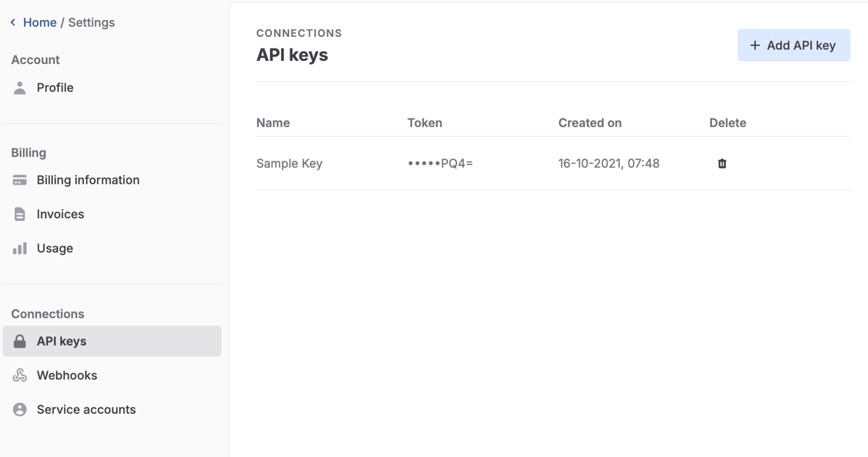
Task: Click the Add API key button
Action: [794, 45]
